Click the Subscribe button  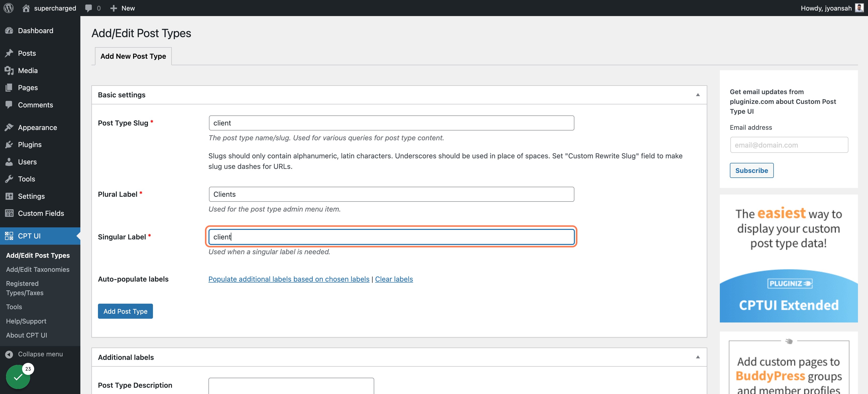point(751,170)
